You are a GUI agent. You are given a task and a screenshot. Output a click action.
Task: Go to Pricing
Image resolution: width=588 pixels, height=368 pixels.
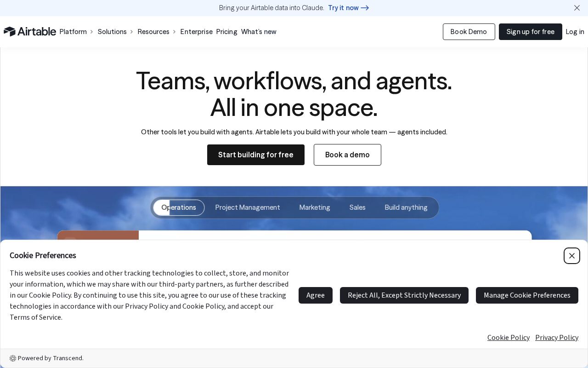tap(226, 32)
